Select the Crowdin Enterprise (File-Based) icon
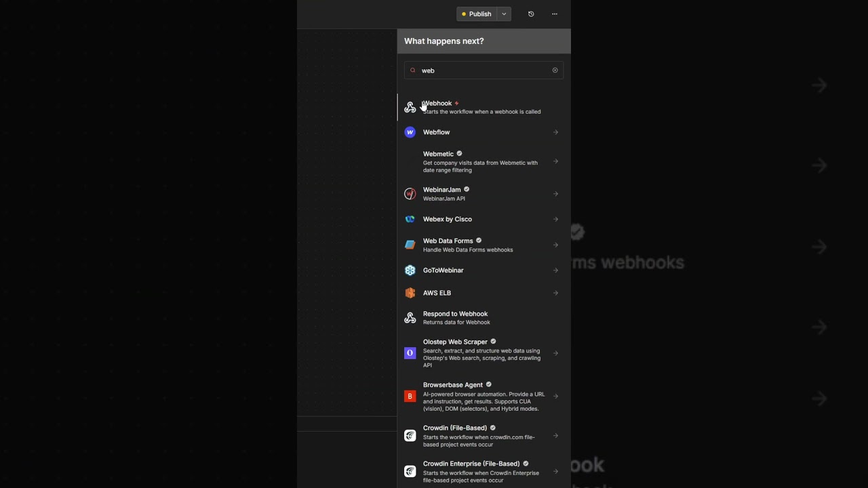The width and height of the screenshot is (868, 488). 410,472
